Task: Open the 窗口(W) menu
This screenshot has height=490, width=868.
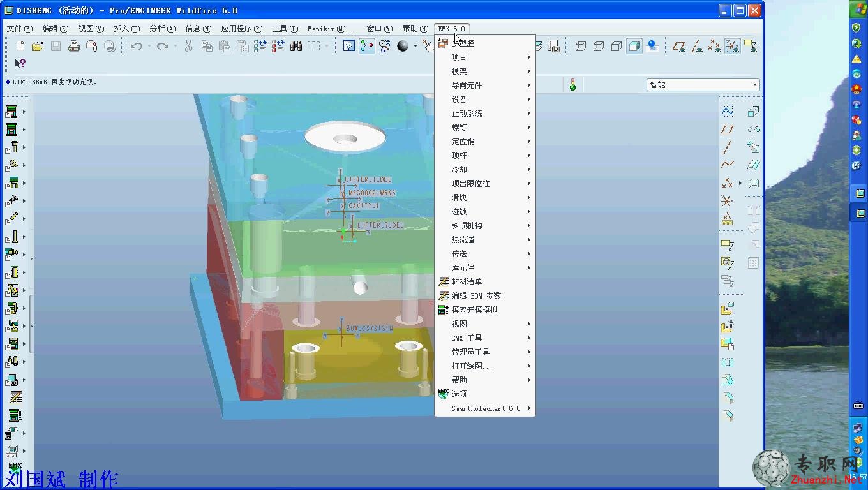Action: pos(380,29)
